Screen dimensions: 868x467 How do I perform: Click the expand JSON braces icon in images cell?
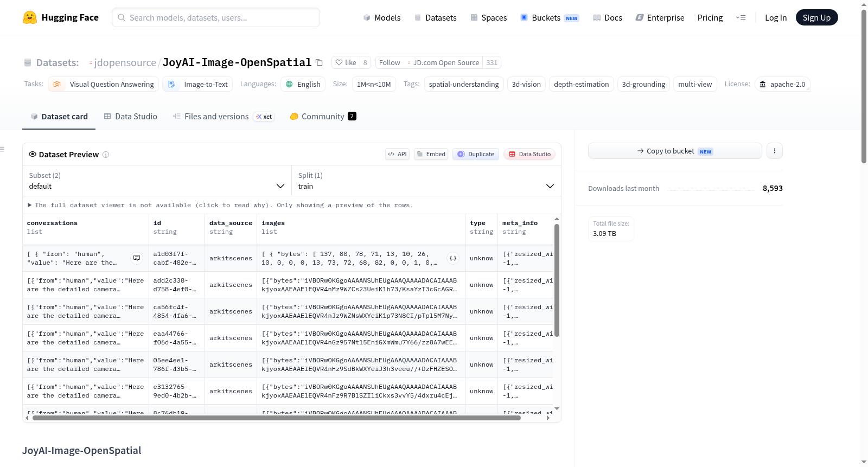coord(452,258)
